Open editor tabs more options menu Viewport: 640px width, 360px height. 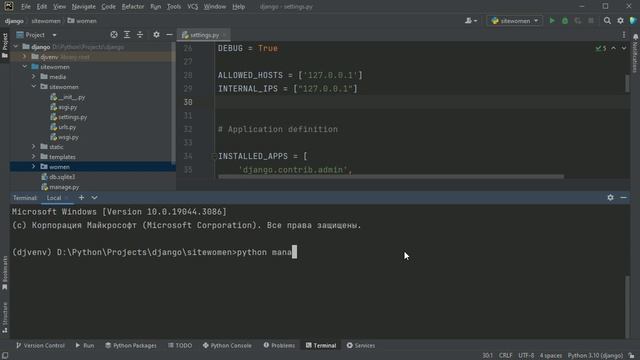tap(624, 35)
